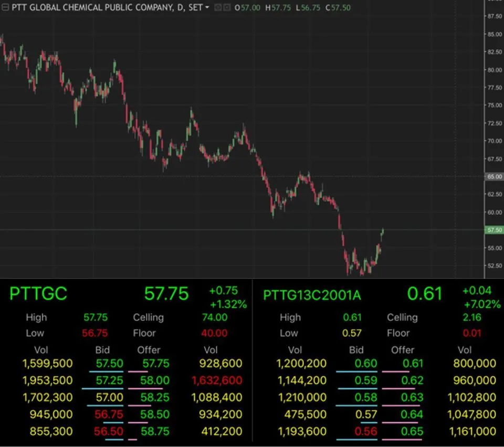This screenshot has width=504, height=447.
Task: Click PTTGC last price 57.75
Action: (166, 293)
